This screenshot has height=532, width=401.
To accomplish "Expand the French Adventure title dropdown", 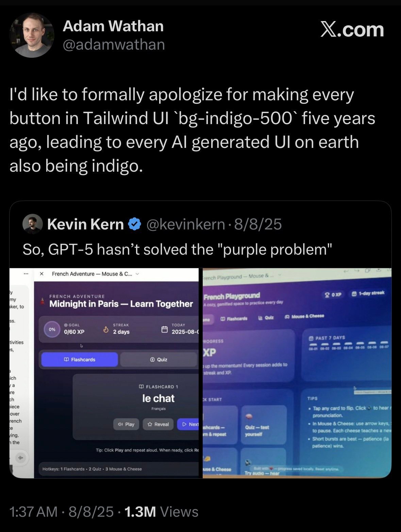I will pos(137,274).
